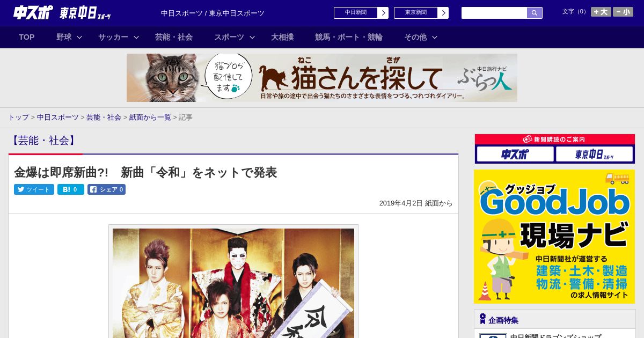Click inside the header search field
Viewport: 644px width, 338px height.
[x=494, y=13]
